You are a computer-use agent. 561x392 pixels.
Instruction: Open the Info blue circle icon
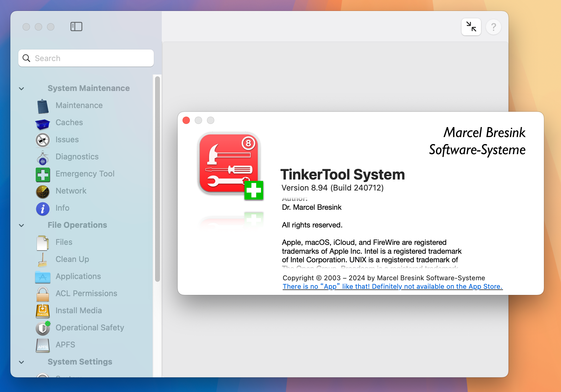coord(43,209)
